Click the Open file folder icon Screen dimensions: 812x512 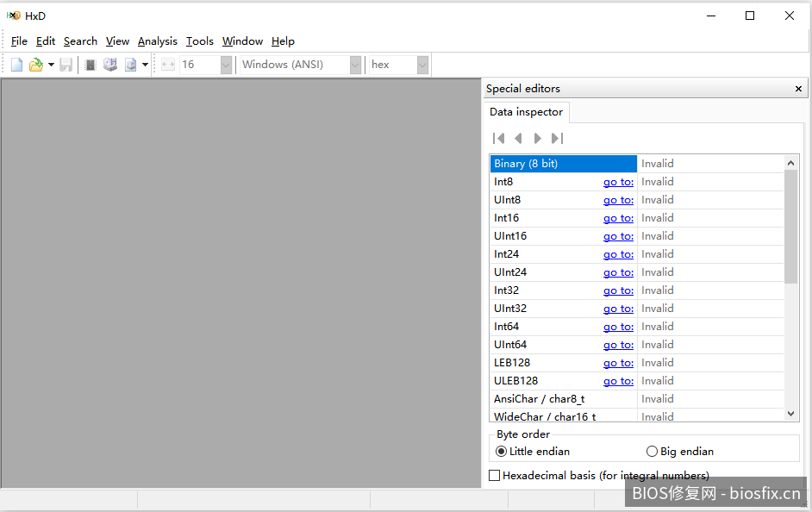click(x=35, y=65)
